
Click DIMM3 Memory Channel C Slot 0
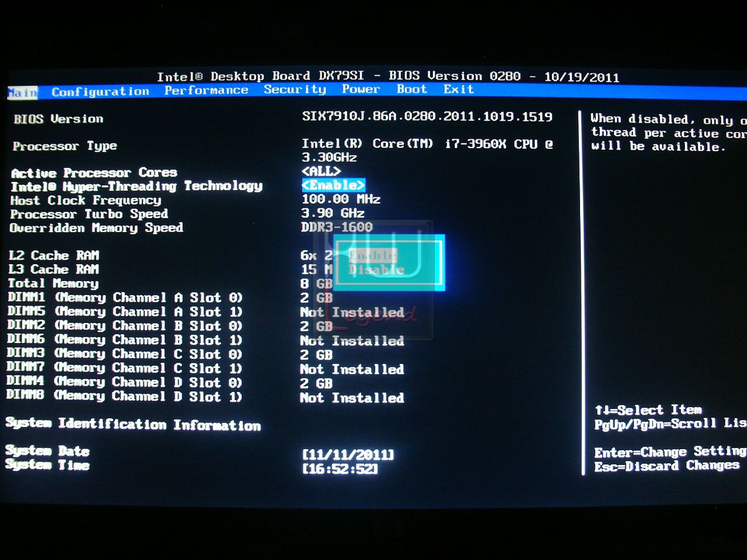coord(124,354)
